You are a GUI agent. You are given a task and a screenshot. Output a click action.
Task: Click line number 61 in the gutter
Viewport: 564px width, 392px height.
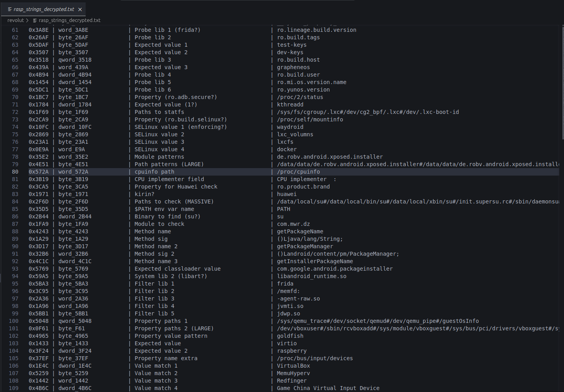coord(15,30)
